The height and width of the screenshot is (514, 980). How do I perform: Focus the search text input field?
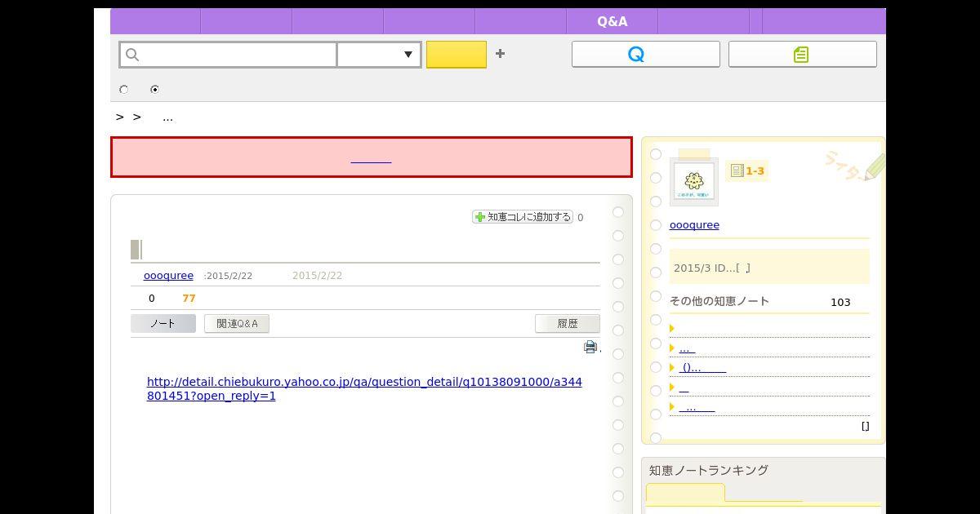click(x=229, y=55)
